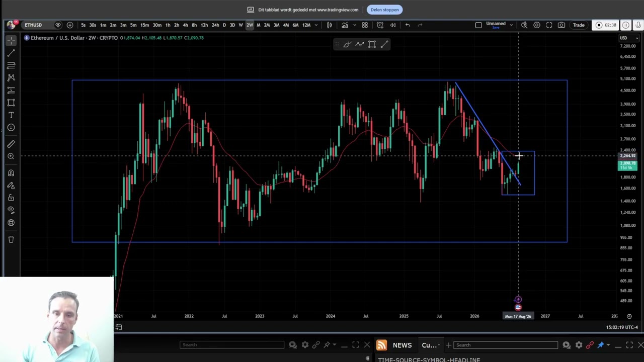The width and height of the screenshot is (644, 362).
Task: Click the blue Save link under Unnamed
Action: pyautogui.click(x=496, y=28)
